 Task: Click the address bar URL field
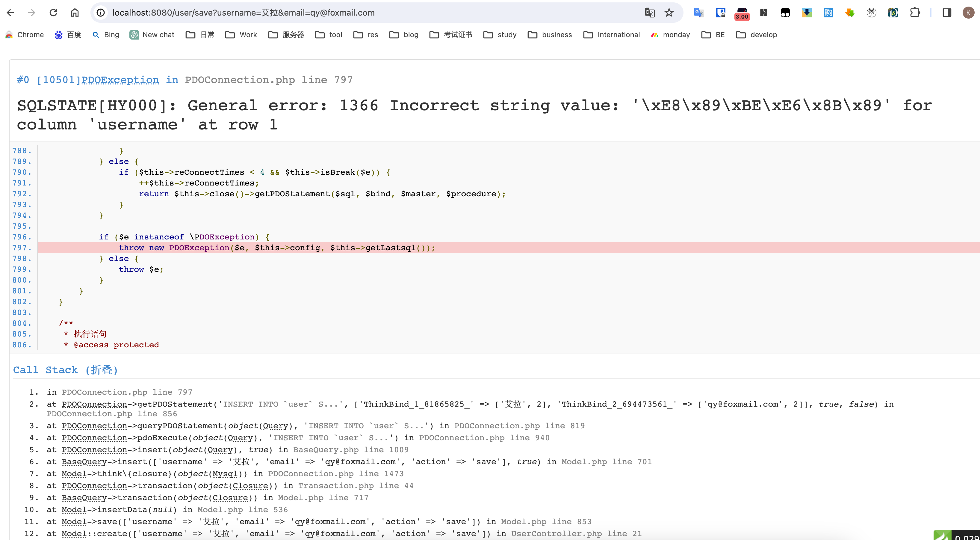click(342, 13)
